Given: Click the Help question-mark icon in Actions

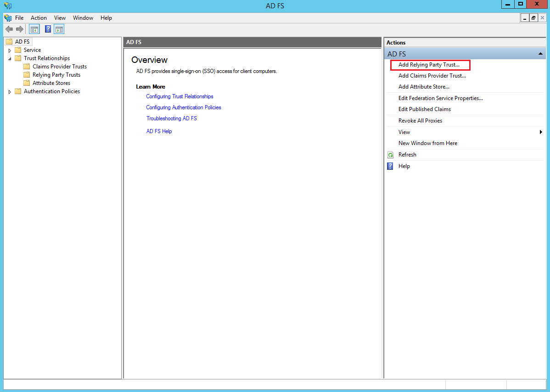Looking at the screenshot, I should [x=390, y=166].
